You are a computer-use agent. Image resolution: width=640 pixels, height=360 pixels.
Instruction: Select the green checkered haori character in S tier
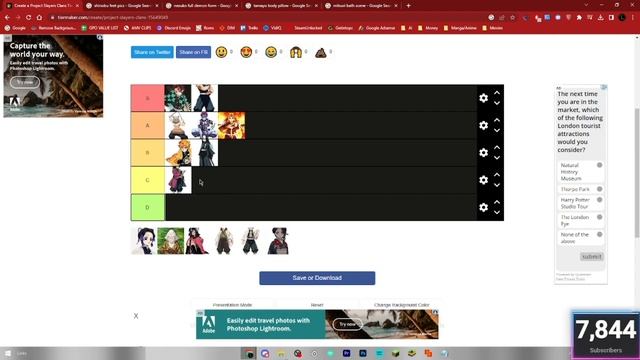point(178,98)
